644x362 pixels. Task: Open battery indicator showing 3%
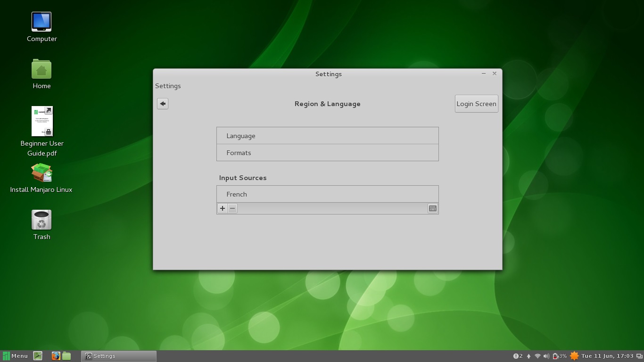point(560,356)
